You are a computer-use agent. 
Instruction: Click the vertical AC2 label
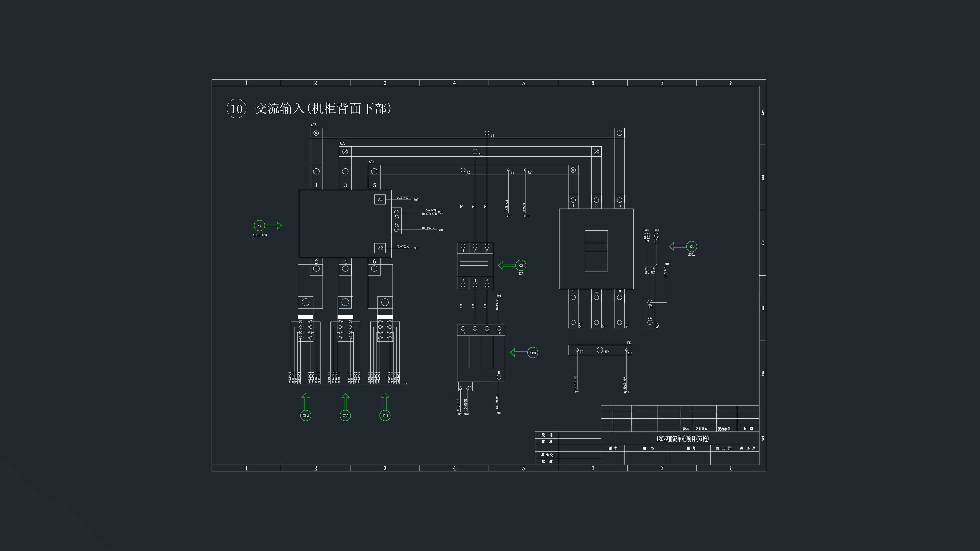[581, 325]
